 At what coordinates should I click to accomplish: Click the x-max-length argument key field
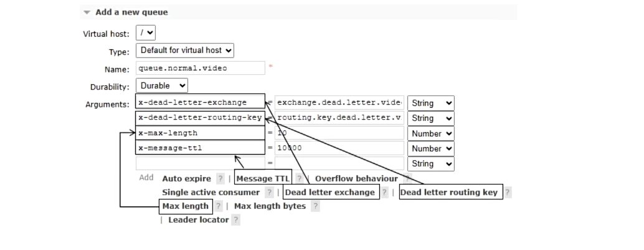(x=201, y=133)
